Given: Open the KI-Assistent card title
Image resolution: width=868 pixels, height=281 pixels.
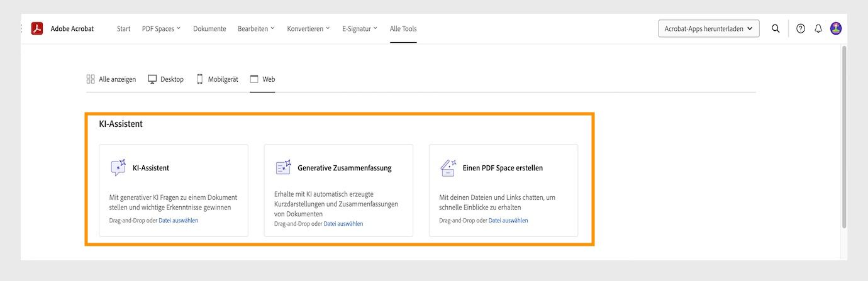Looking at the screenshot, I should click(x=151, y=168).
